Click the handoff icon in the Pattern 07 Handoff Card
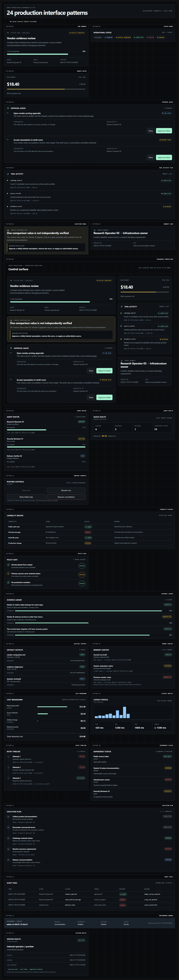The width and height of the screenshot is (179, 980). (95, 230)
